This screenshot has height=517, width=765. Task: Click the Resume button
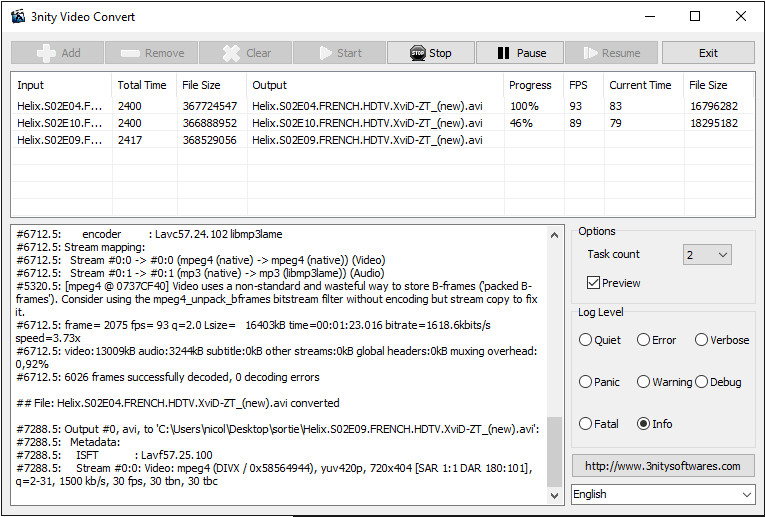[x=612, y=53]
